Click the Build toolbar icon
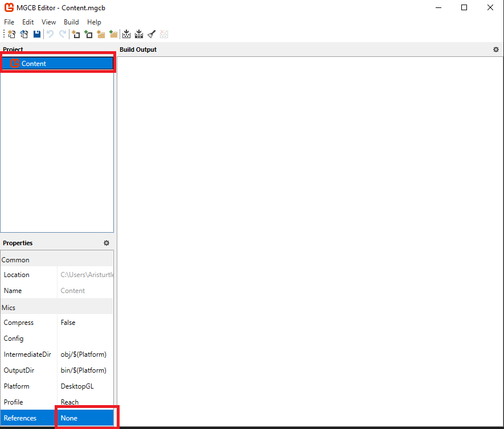This screenshot has height=429, width=504. pos(126,34)
